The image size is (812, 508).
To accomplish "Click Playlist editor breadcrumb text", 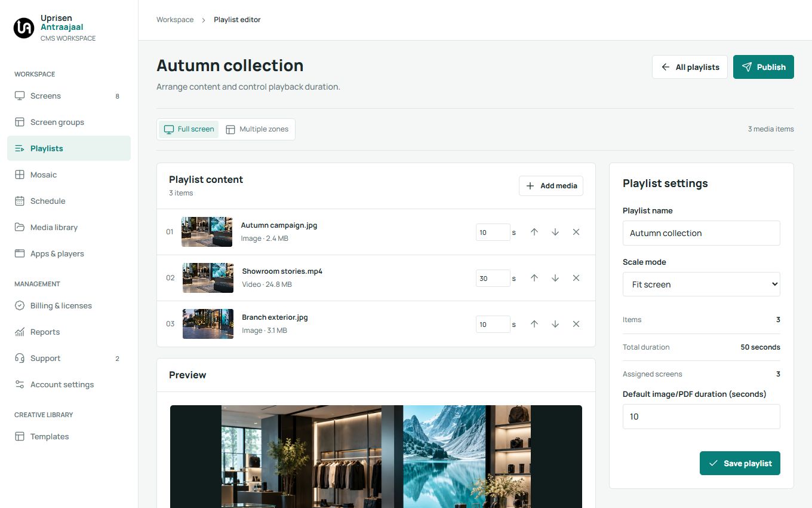I will pyautogui.click(x=237, y=20).
